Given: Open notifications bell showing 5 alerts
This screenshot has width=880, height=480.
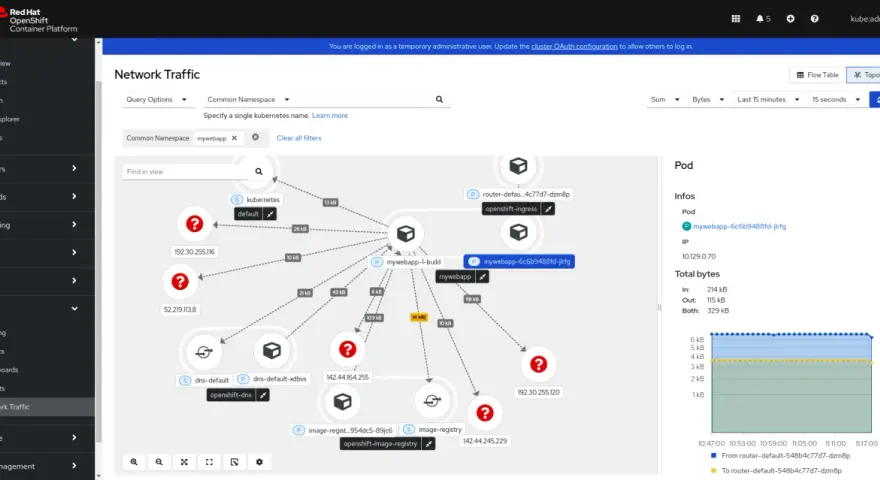Looking at the screenshot, I should [x=763, y=19].
